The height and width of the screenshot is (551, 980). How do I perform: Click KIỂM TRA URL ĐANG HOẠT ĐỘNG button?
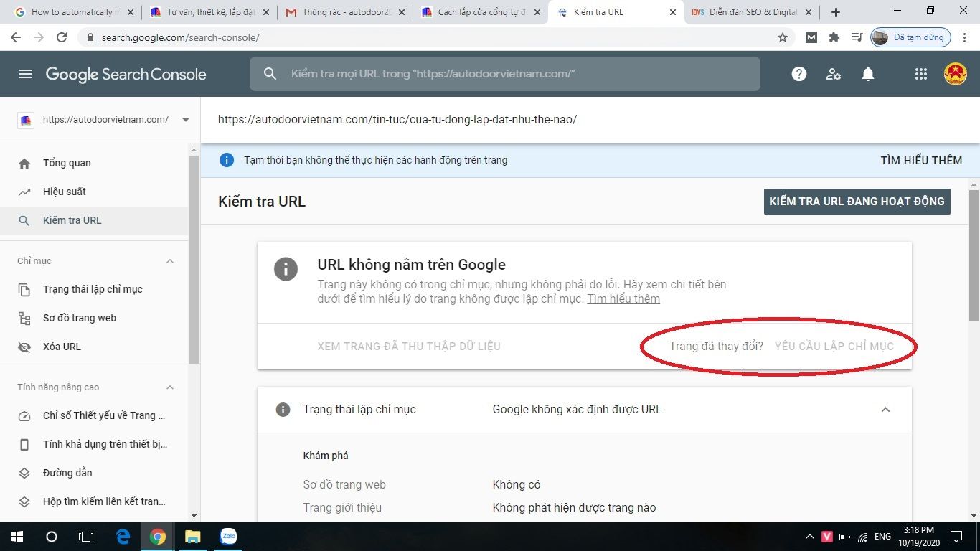pos(857,202)
